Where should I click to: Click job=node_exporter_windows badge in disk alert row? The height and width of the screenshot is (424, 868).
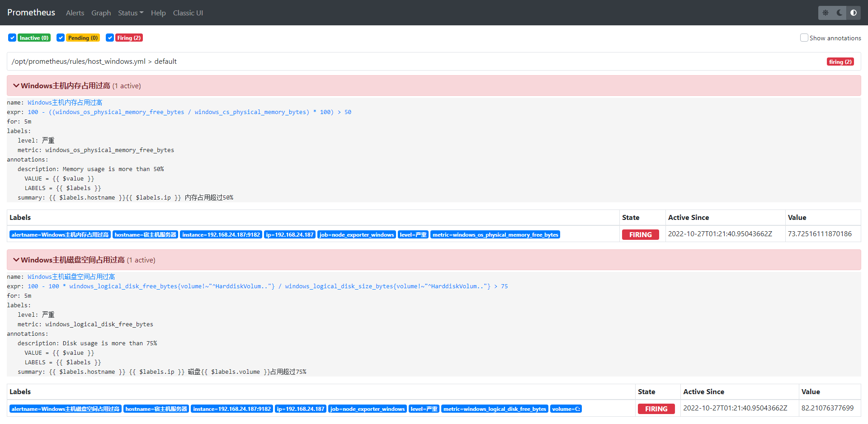pos(368,409)
